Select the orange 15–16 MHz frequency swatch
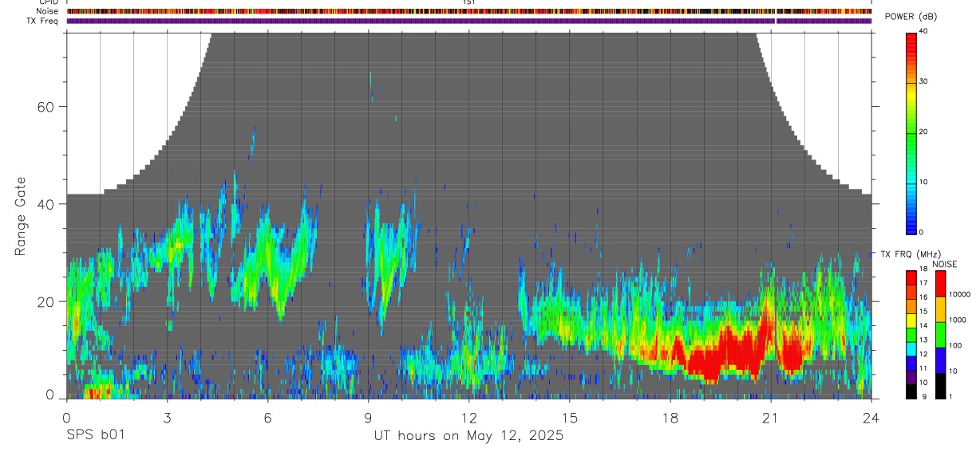 [x=911, y=307]
